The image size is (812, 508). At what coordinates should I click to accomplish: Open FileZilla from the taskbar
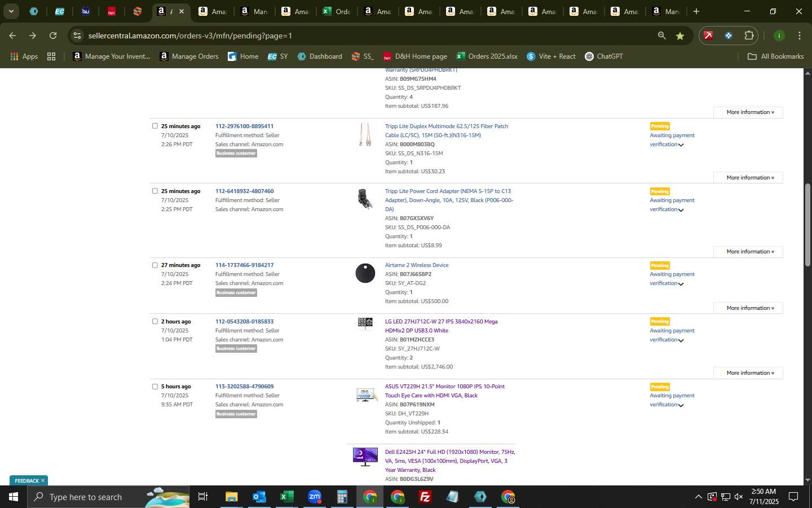425,497
